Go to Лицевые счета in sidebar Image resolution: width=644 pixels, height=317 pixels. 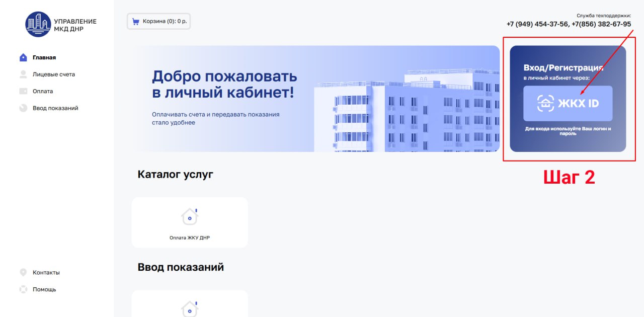click(54, 74)
